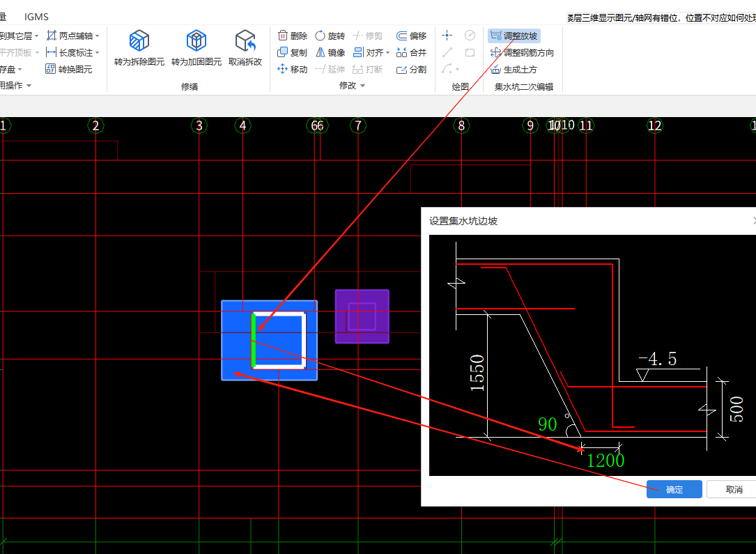The image size is (756, 554).
Task: Open the arc tool dropdown arrow
Action: [457, 70]
